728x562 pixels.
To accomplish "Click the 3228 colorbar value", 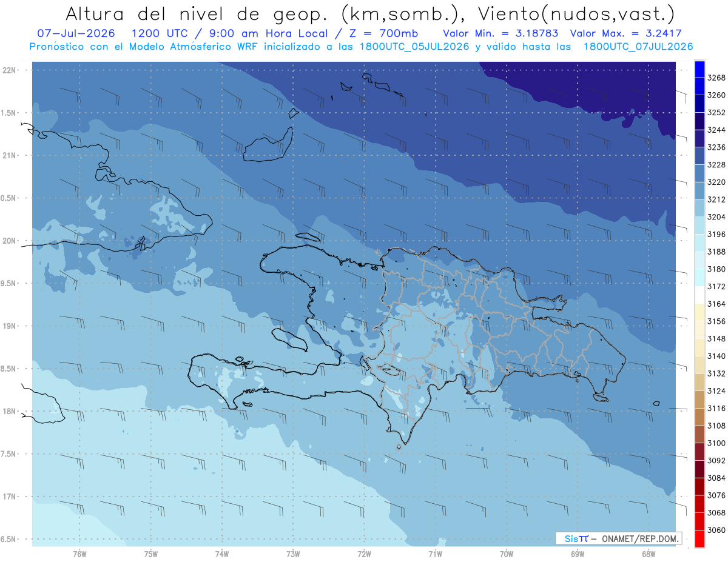I will click(x=716, y=165).
